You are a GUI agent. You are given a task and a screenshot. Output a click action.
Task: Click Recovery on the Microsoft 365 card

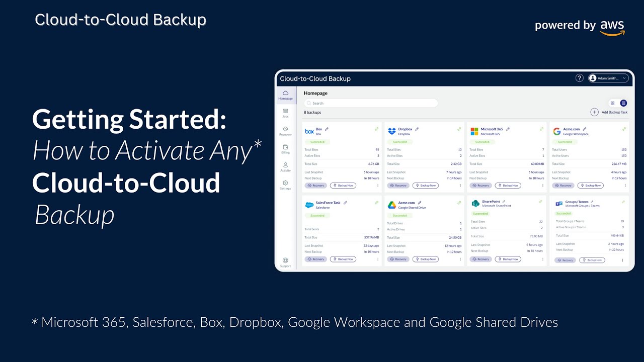(480, 186)
